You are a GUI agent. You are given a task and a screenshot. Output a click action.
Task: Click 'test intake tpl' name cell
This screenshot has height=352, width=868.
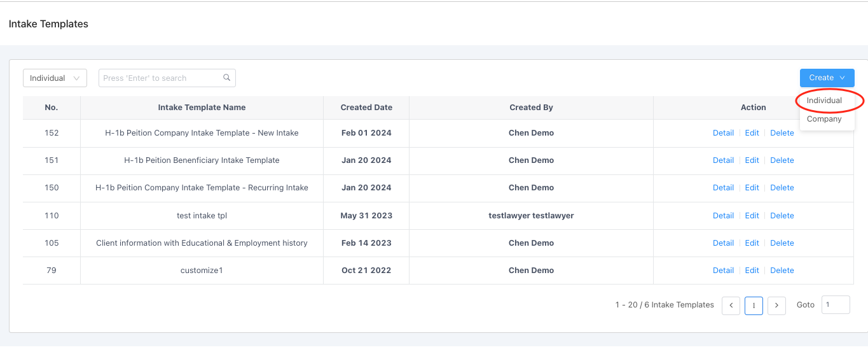tap(202, 216)
